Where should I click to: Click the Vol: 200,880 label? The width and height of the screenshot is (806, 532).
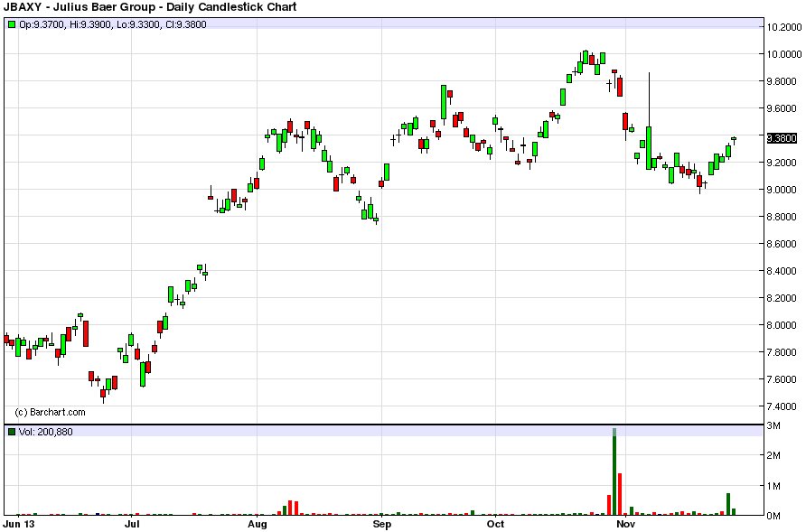click(46, 432)
